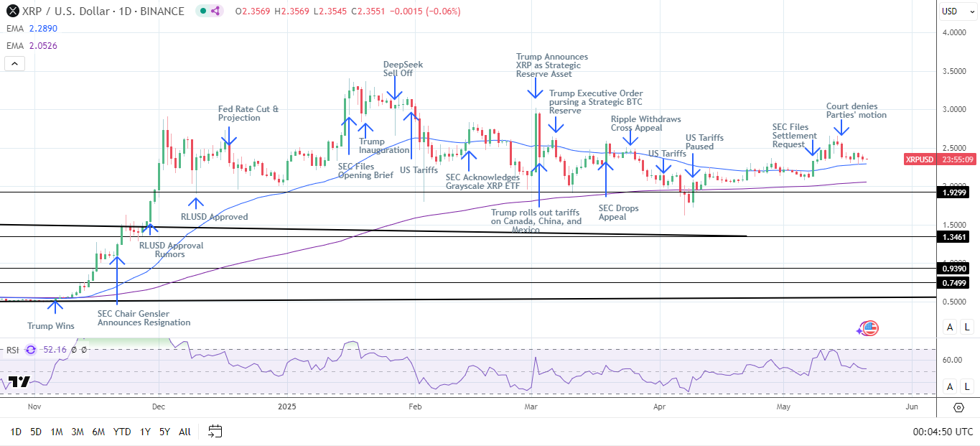The width and height of the screenshot is (980, 446).
Task: Click the purple data connection icon
Action: [217, 11]
